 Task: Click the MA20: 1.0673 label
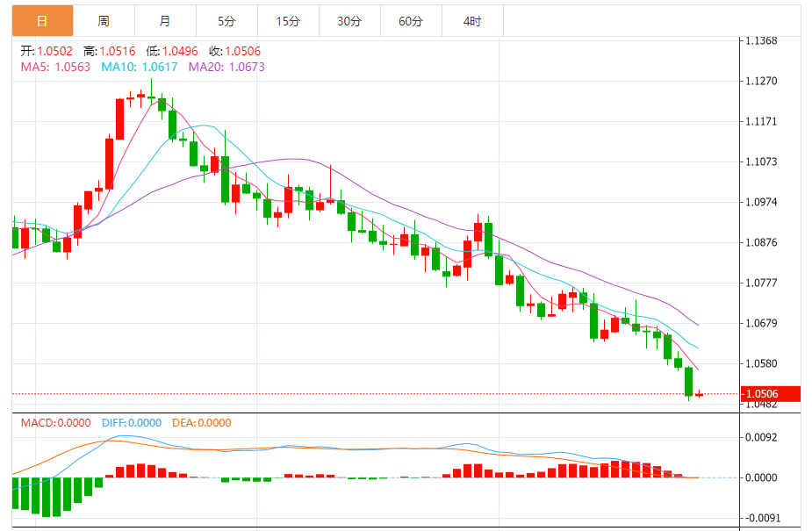pos(226,67)
